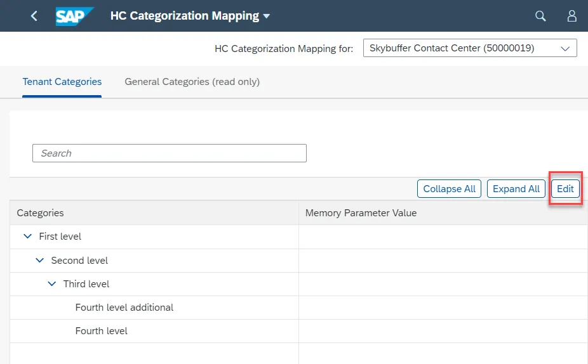Click the Memory Parameter Value column header

click(x=443, y=212)
